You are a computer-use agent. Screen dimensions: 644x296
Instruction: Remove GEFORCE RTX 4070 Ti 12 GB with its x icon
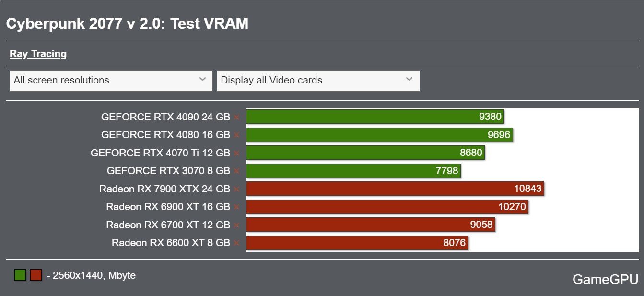tap(237, 153)
